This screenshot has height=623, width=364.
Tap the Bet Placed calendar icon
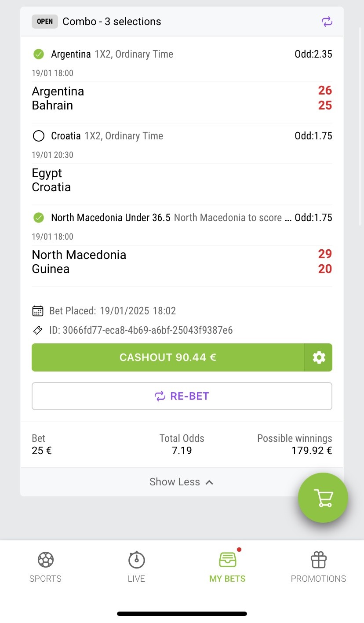pyautogui.click(x=38, y=311)
